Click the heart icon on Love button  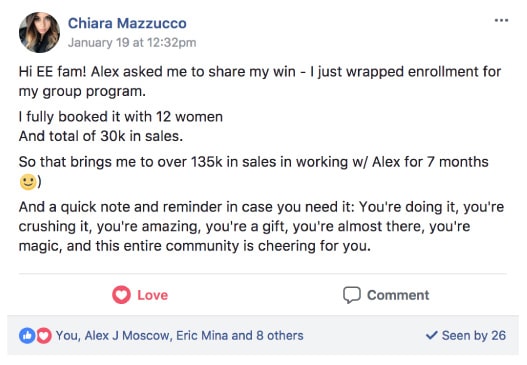(x=121, y=295)
